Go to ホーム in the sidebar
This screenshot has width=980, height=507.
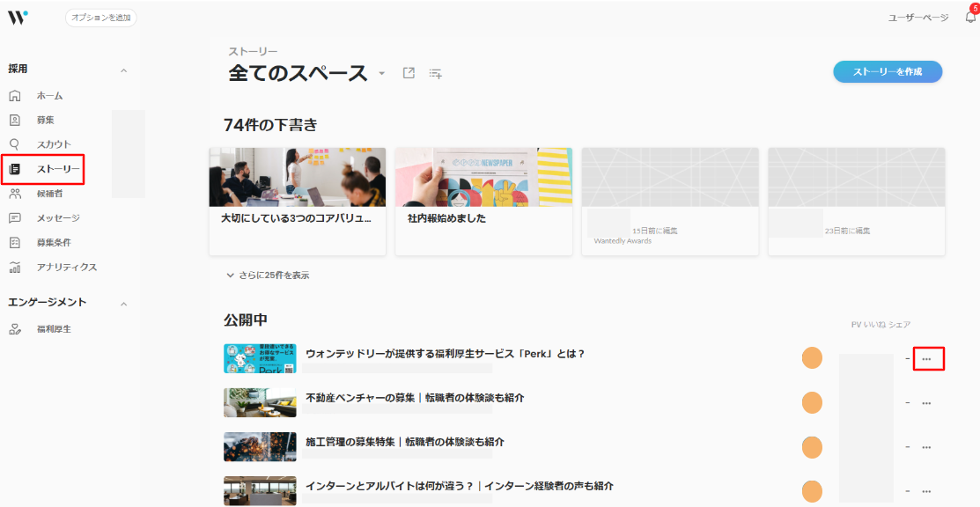49,96
